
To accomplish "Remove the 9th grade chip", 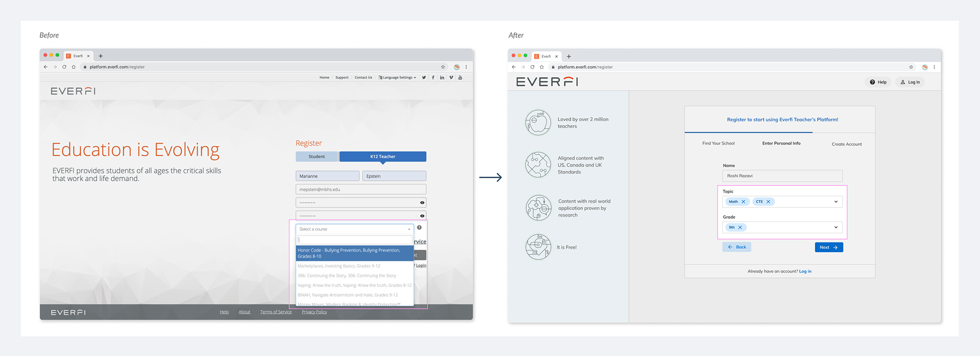I will [x=740, y=227].
